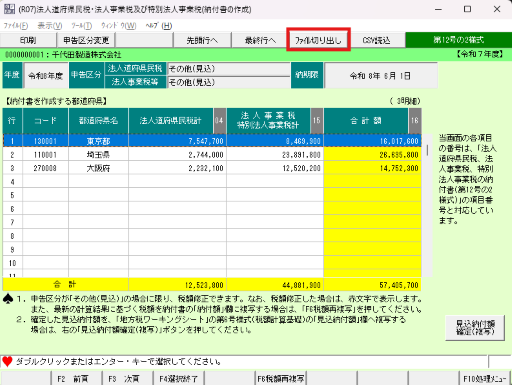512x385 pixels.
Task: Click the grand total 57,405,700
Action: coord(372,285)
